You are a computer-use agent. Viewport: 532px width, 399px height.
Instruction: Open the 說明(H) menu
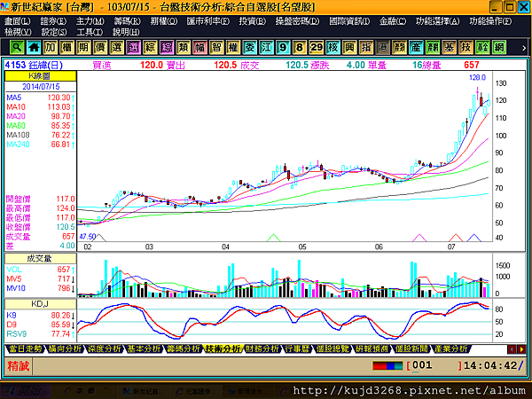coord(126,32)
